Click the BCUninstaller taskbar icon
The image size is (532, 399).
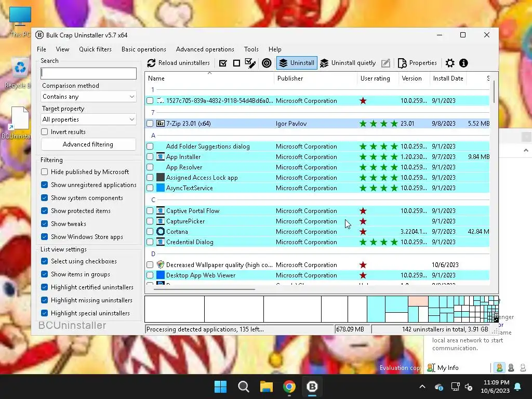click(x=312, y=387)
